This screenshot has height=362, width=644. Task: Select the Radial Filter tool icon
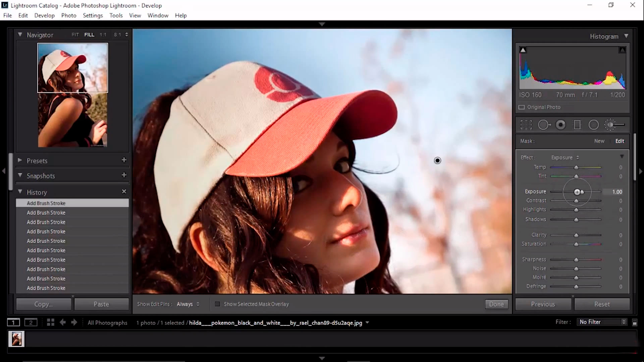pos(594,125)
